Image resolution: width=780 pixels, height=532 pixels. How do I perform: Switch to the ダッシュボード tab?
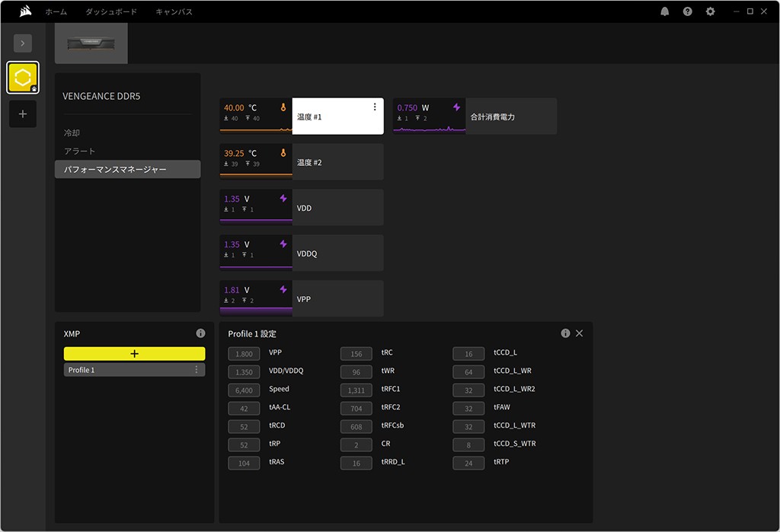click(x=111, y=12)
